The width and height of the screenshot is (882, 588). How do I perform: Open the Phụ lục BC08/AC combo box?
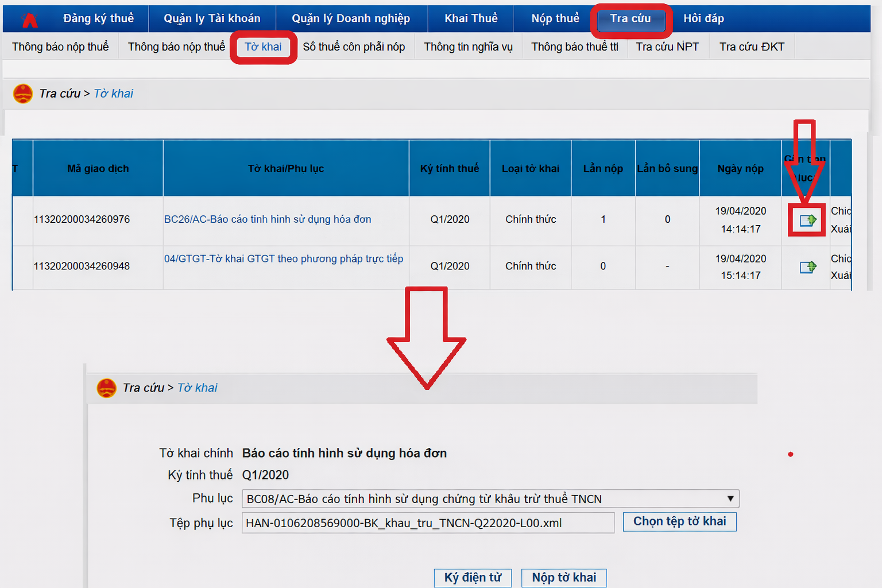(x=482, y=499)
